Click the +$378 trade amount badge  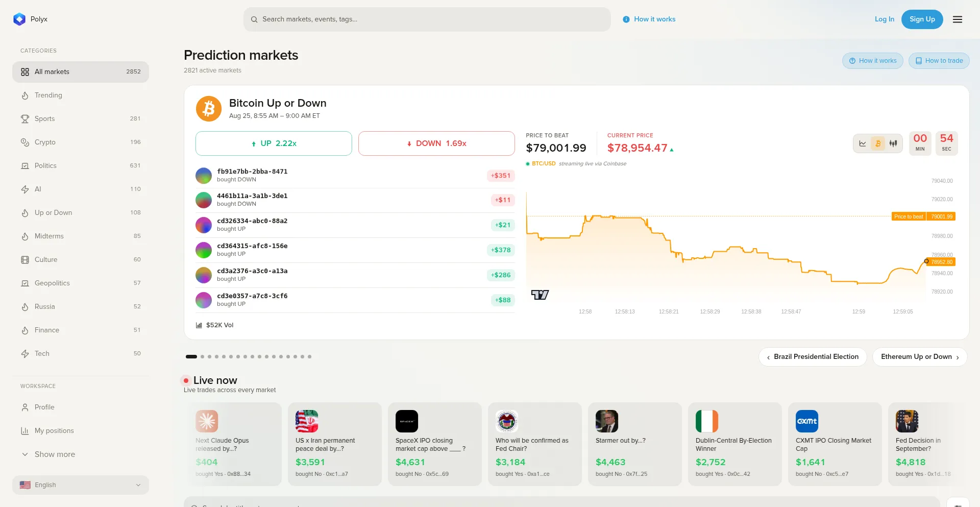point(501,250)
